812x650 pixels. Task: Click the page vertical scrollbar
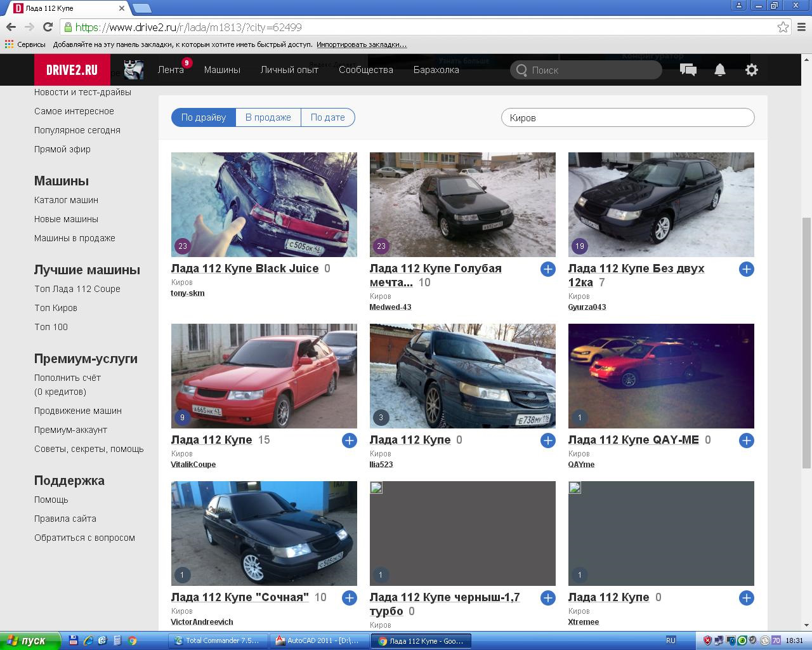807,343
